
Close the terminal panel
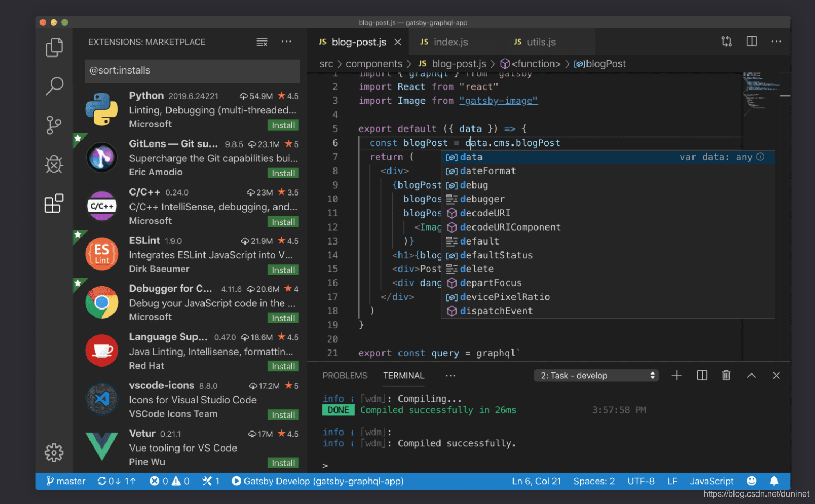776,376
